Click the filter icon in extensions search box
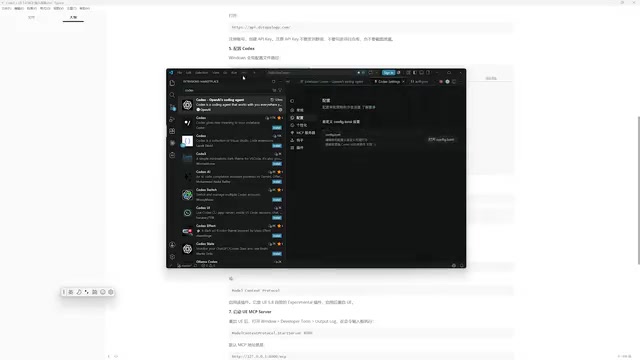The width and height of the screenshot is (640, 360). [280, 90]
